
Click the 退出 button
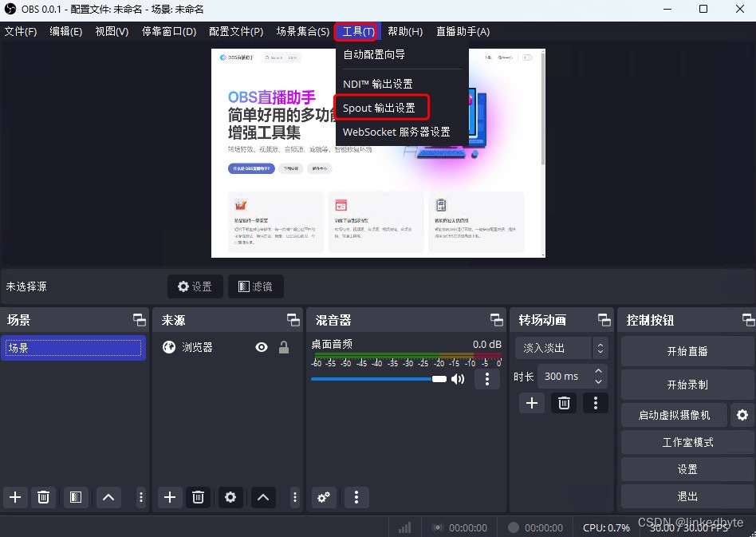pos(687,496)
